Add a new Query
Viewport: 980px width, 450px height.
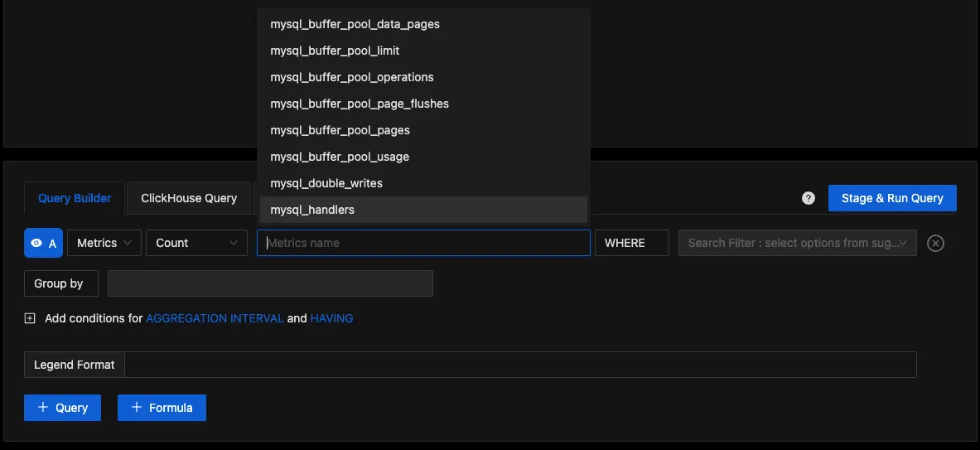click(62, 408)
